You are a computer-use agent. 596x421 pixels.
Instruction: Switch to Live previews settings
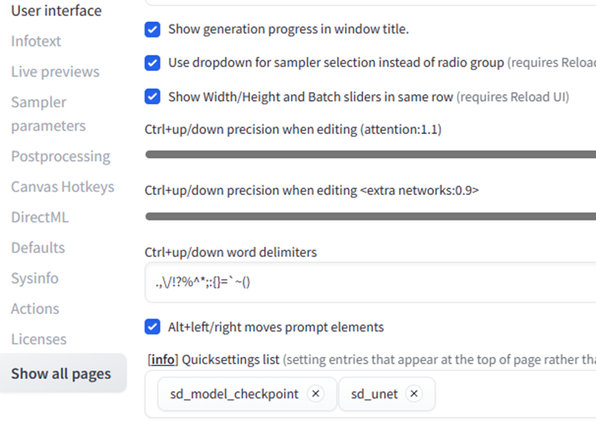tap(55, 71)
